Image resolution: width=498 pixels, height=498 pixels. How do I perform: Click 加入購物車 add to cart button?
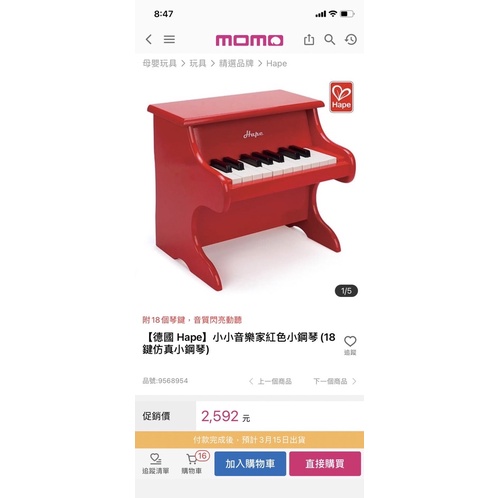pyautogui.click(x=250, y=464)
